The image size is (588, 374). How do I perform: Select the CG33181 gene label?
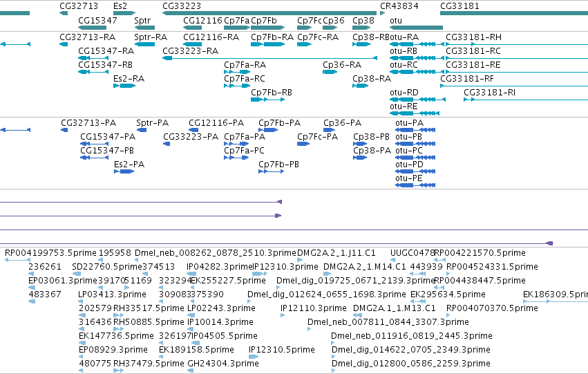click(459, 6)
